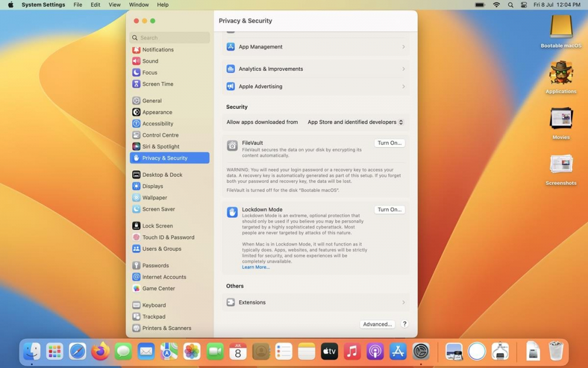Open 'Allow apps downloaded from' dropdown
The height and width of the screenshot is (368, 588).
(x=355, y=122)
